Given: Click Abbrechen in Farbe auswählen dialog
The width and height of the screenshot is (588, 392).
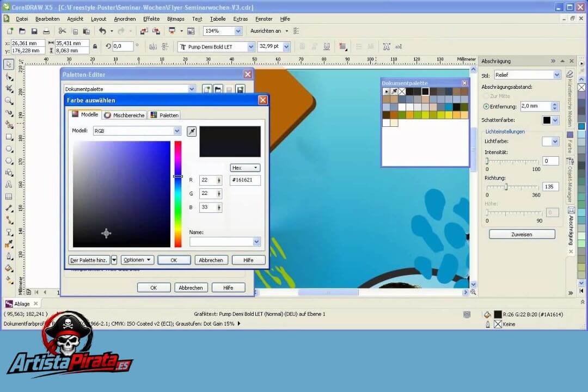Looking at the screenshot, I should (211, 260).
